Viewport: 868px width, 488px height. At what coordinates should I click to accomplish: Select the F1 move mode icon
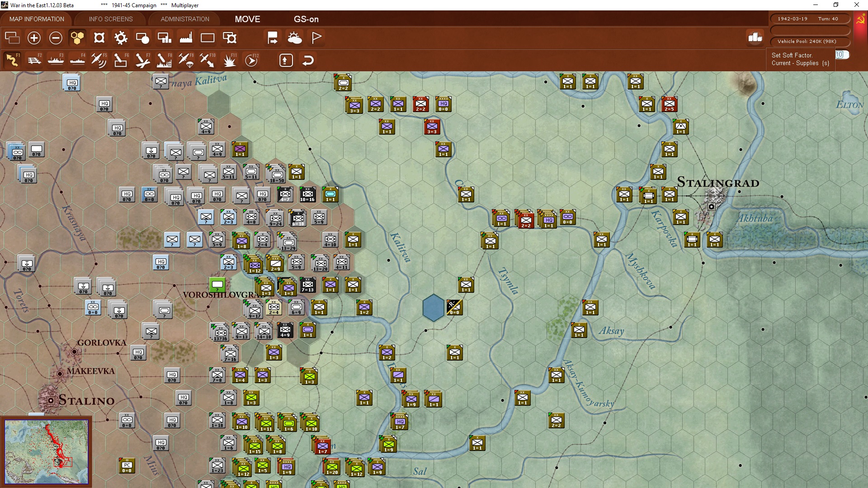click(12, 60)
